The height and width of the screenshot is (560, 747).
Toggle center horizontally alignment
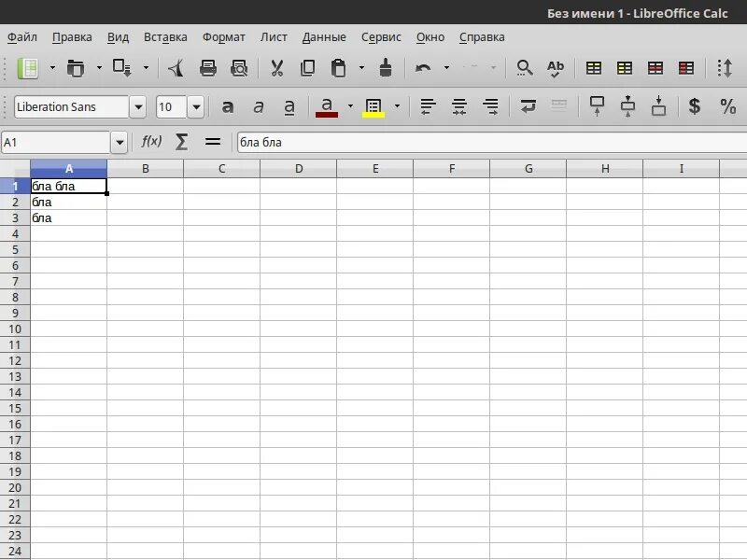[459, 106]
